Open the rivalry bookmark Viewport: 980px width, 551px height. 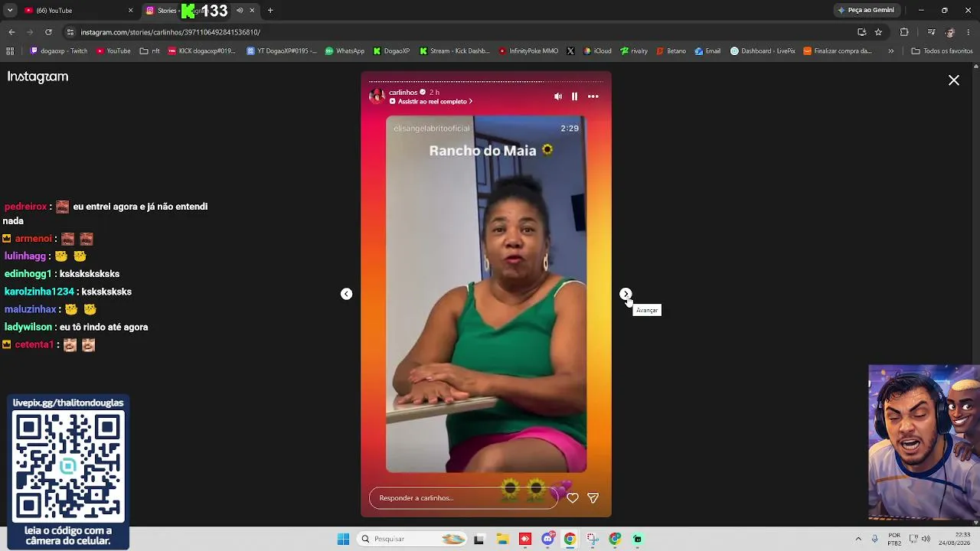634,51
